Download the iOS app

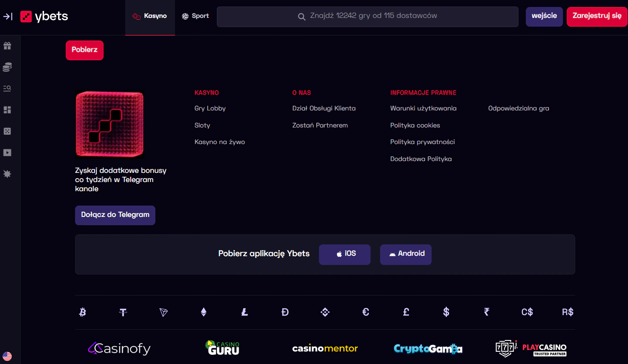coord(345,254)
